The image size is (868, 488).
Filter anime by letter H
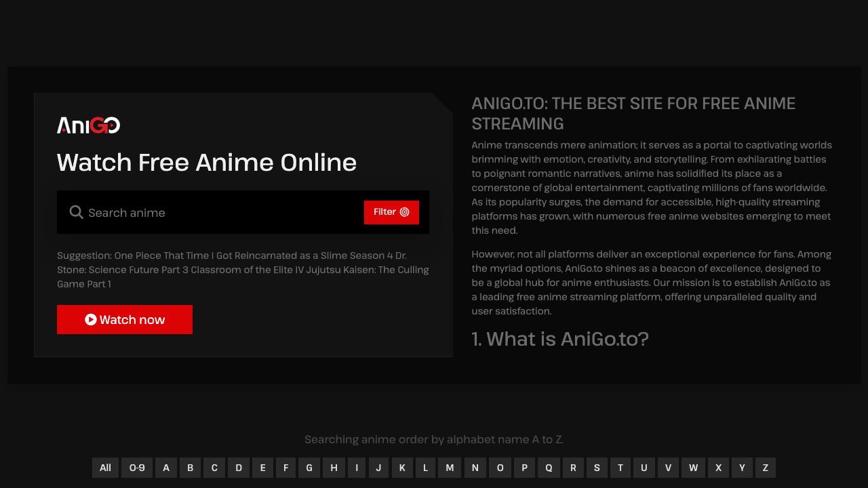[x=334, y=468]
